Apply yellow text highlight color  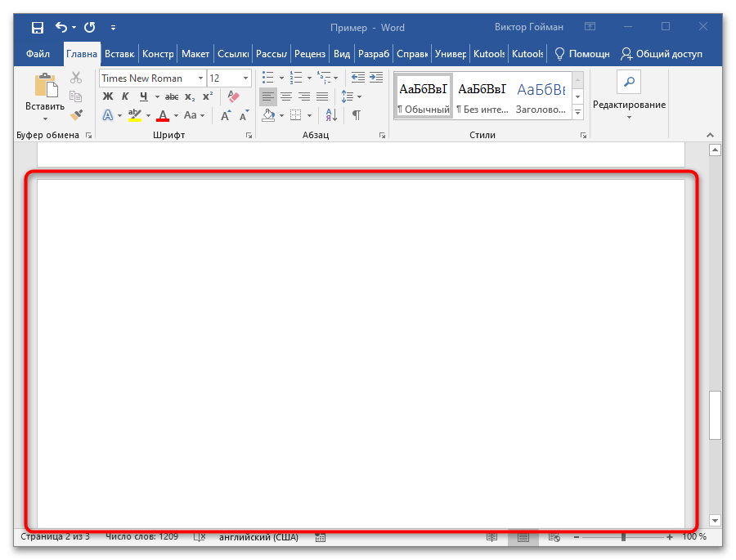click(x=135, y=115)
